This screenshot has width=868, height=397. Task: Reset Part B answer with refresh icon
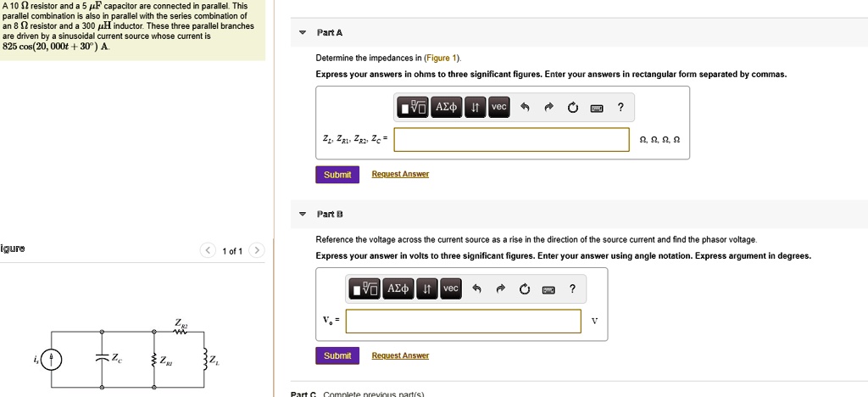(524, 289)
